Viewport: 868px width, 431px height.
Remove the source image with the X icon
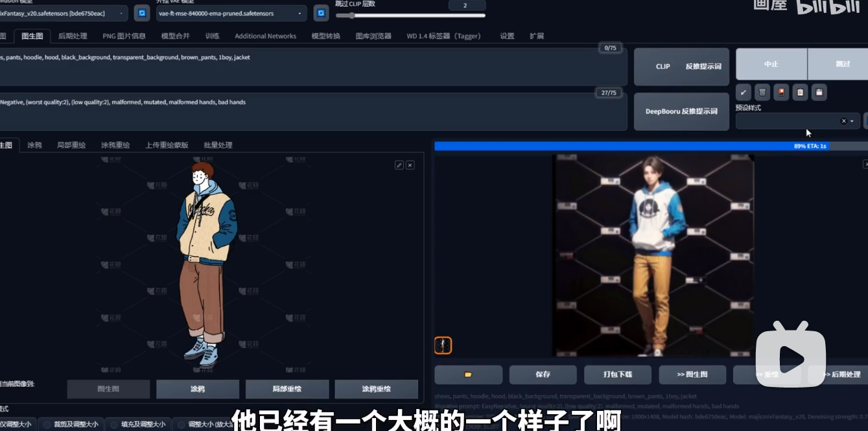coord(410,165)
